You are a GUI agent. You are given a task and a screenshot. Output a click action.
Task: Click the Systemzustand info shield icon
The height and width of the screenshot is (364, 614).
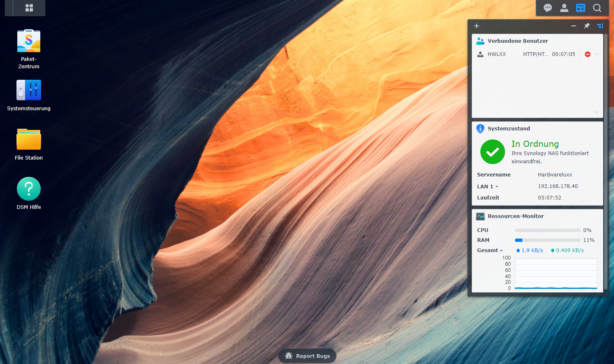pyautogui.click(x=480, y=129)
